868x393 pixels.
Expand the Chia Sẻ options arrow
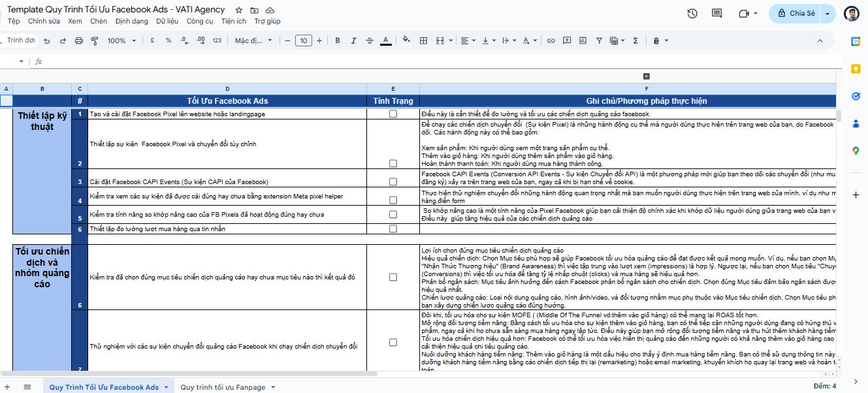(828, 13)
